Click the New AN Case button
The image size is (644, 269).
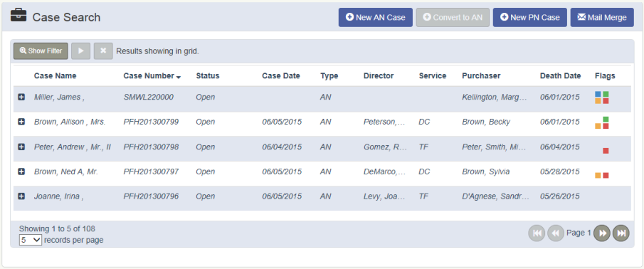point(376,17)
